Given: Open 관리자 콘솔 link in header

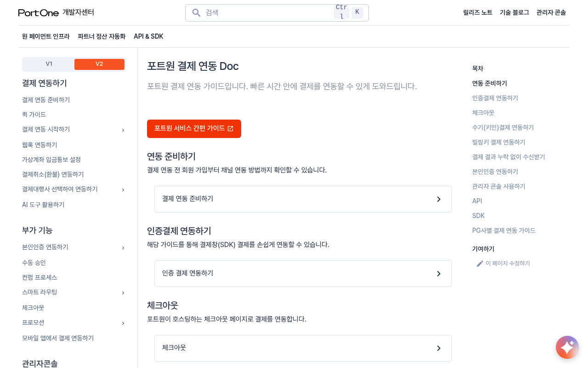Looking at the screenshot, I should (551, 13).
